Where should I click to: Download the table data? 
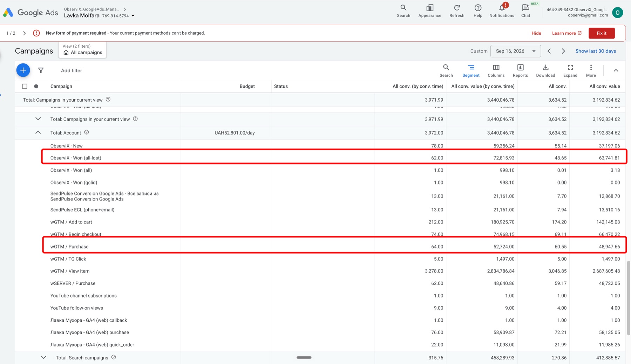pos(545,70)
